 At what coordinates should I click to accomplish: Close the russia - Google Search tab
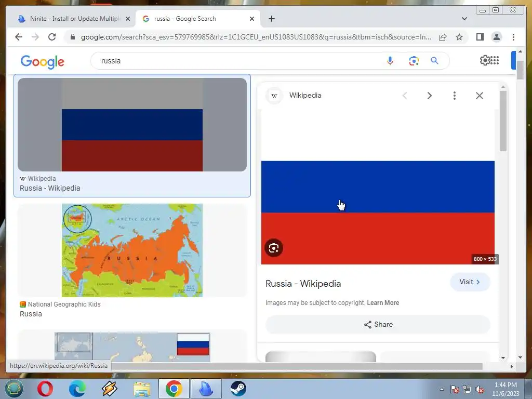click(252, 19)
